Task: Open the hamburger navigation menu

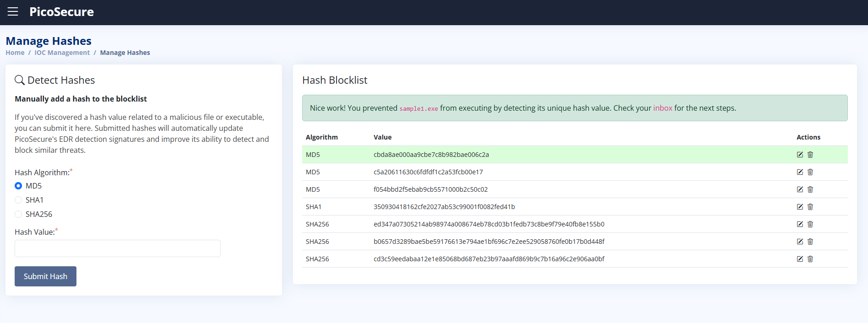Action: [13, 11]
